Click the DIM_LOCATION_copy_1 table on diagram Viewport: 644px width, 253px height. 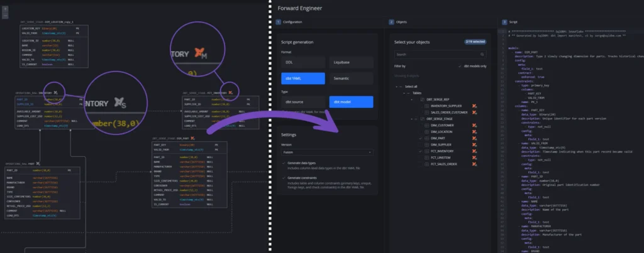click(x=54, y=46)
